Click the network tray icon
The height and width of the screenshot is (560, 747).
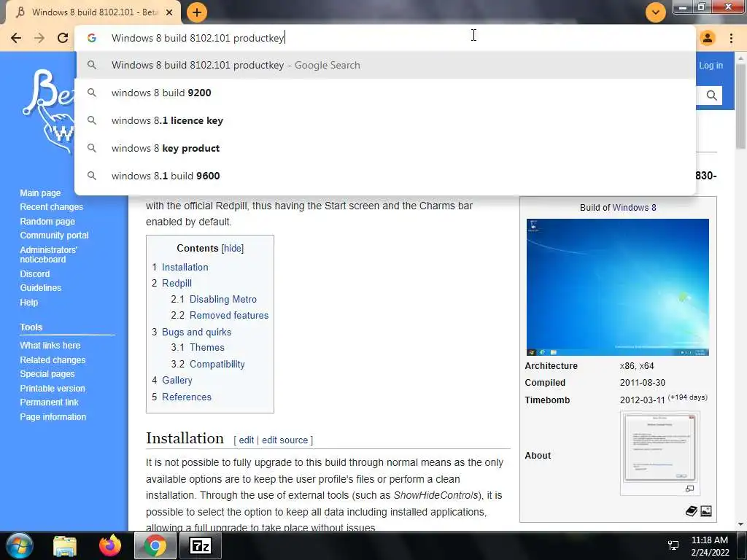[x=673, y=545]
